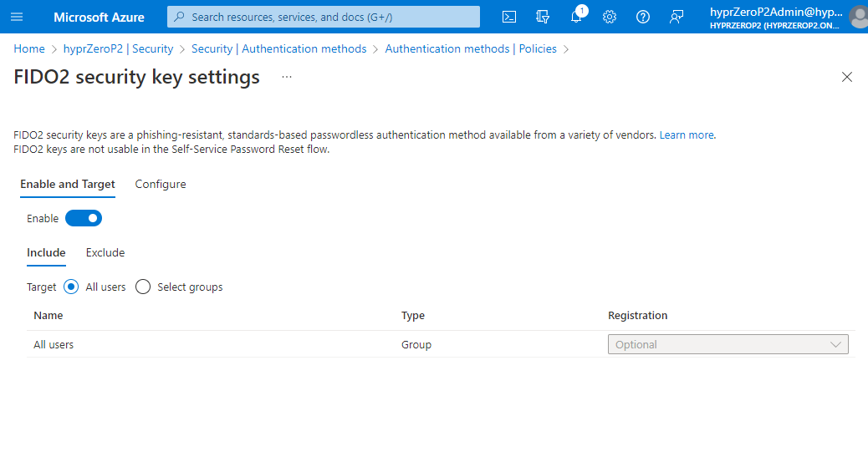Click the Type column header
The width and height of the screenshot is (868, 462).
click(x=413, y=315)
